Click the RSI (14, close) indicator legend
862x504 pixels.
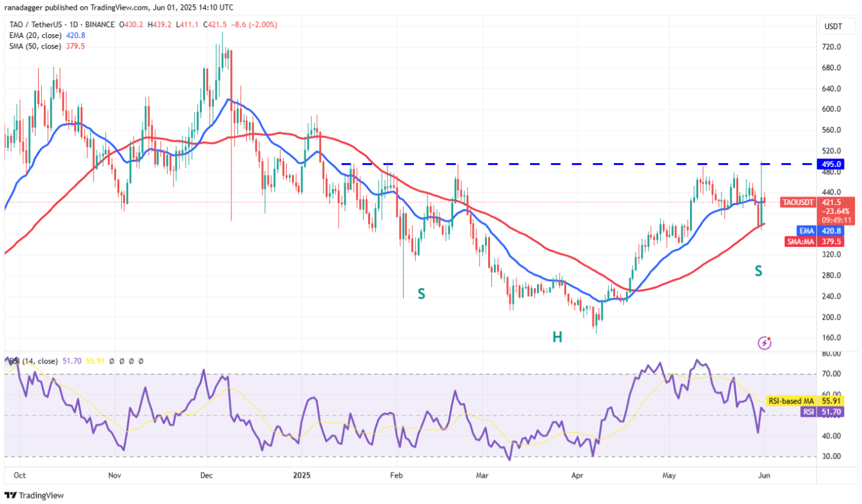pos(39,362)
